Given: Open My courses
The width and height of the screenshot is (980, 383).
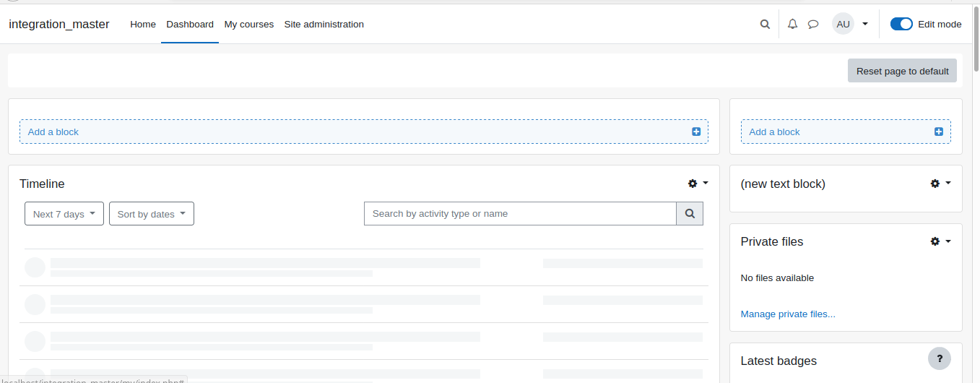Looking at the screenshot, I should pyautogui.click(x=249, y=24).
